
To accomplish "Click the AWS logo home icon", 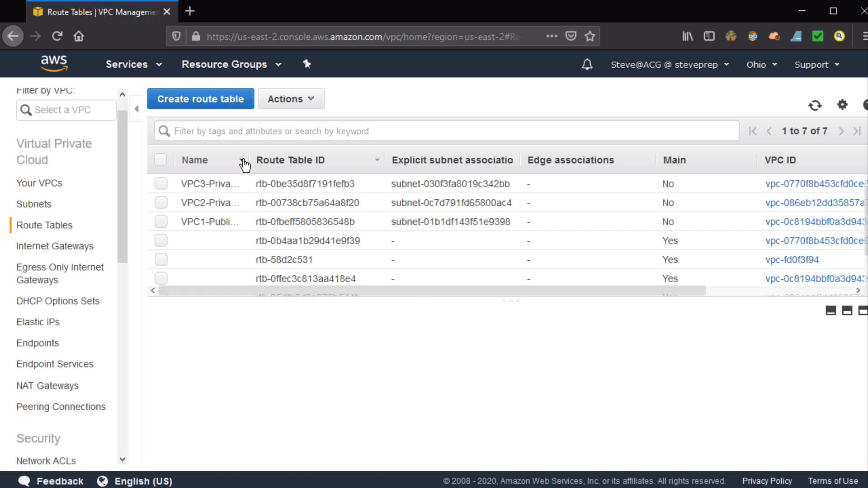I will pyautogui.click(x=54, y=64).
